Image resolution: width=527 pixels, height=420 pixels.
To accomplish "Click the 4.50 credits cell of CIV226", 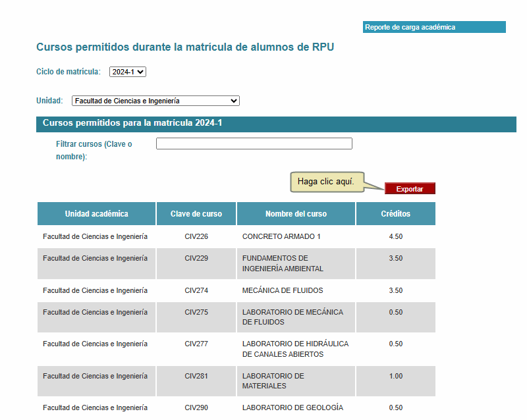I will (396, 236).
